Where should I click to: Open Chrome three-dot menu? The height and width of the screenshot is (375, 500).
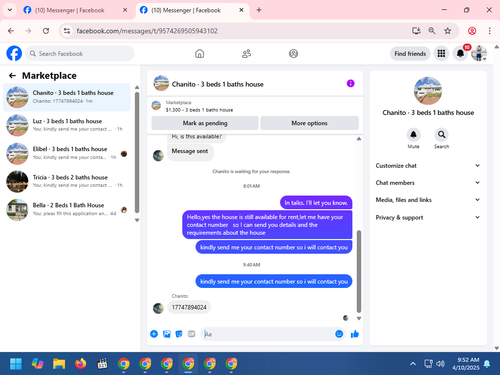489,31
